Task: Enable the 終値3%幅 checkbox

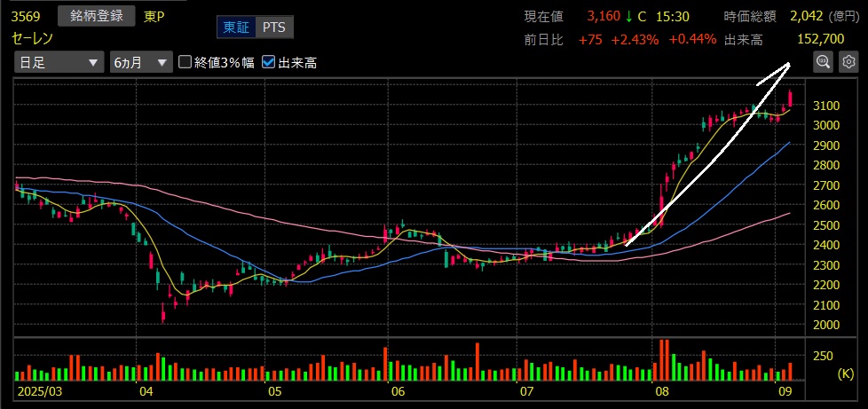Action: pos(185,62)
